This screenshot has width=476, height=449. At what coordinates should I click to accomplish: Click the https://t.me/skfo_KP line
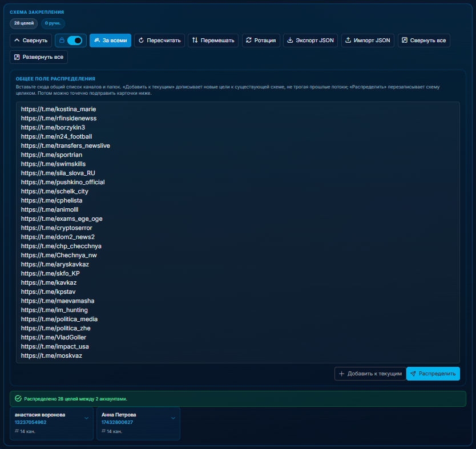(50, 273)
